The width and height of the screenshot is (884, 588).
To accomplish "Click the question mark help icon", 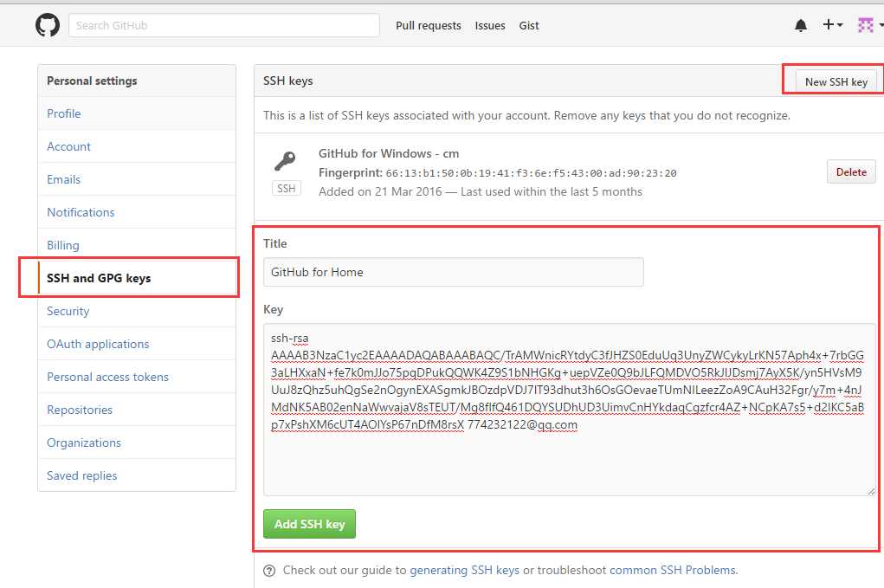I will [269, 571].
